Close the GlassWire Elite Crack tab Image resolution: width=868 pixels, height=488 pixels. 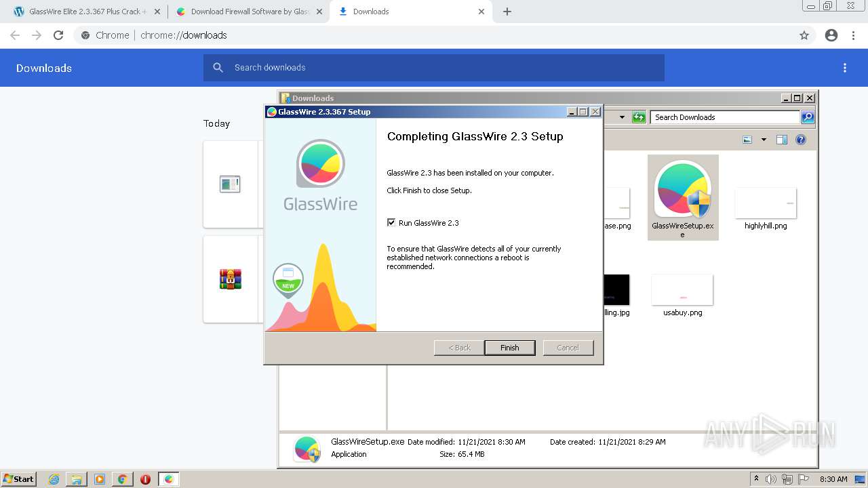click(156, 12)
